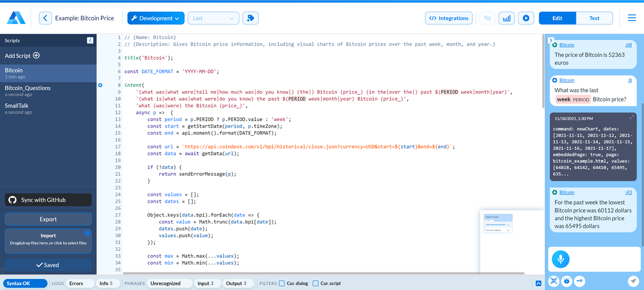Click the GitHub octocat icon

[x=13, y=200]
